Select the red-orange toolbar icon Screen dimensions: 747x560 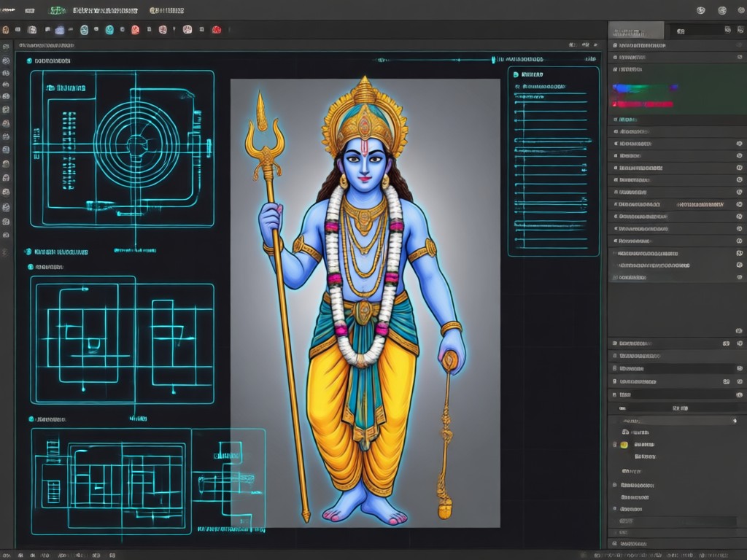135,29
